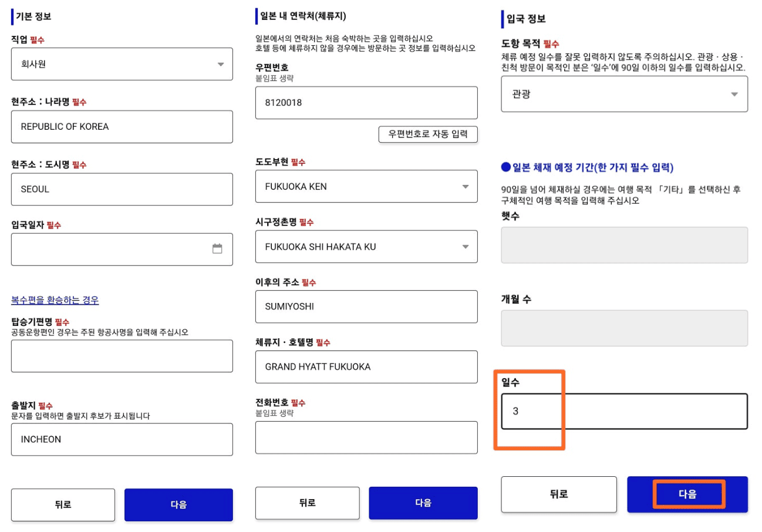Expand the 시구정촌명 dropdown arrow

(x=466, y=247)
